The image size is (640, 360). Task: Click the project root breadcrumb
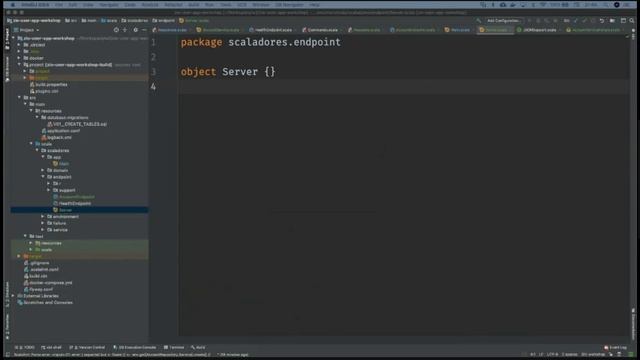pos(33,20)
